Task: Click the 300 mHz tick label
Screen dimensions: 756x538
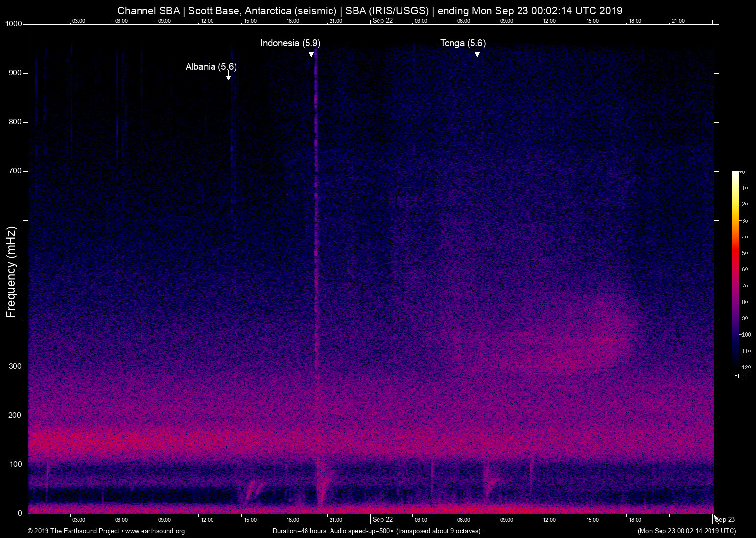Action: (x=15, y=367)
